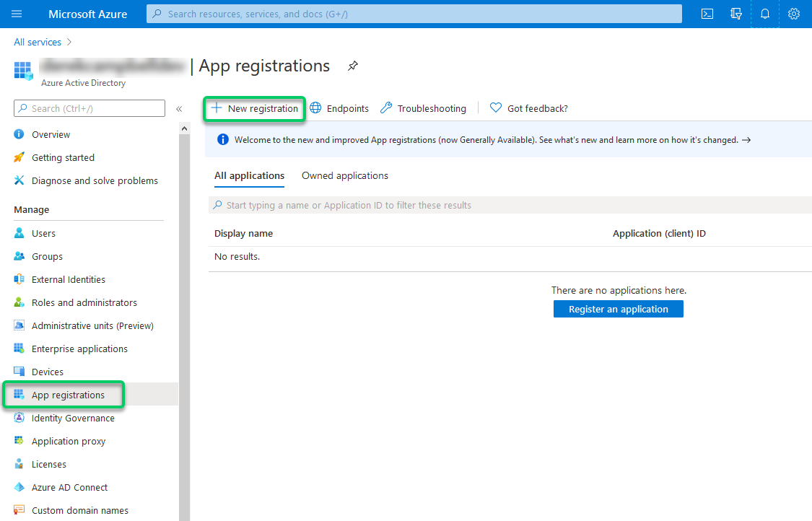Open the directory and subscription filter
The width and height of the screenshot is (812, 521).
click(736, 14)
